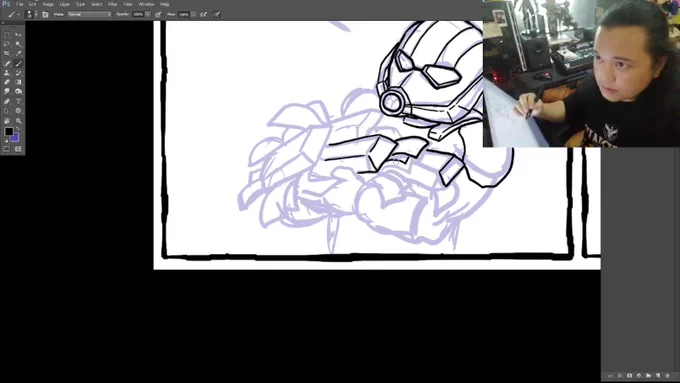Select the Brush tool in toolbox
680x383 pixels.
[18, 63]
